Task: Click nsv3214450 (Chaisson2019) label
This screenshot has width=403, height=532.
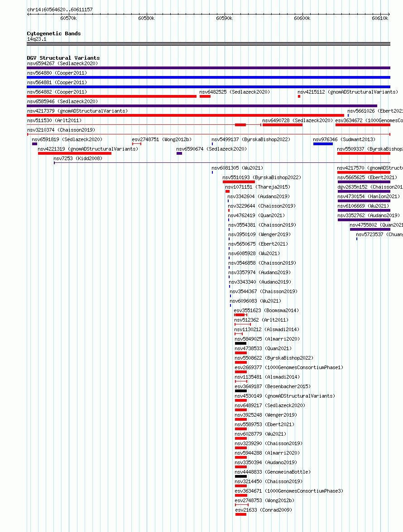Action: click(x=269, y=481)
